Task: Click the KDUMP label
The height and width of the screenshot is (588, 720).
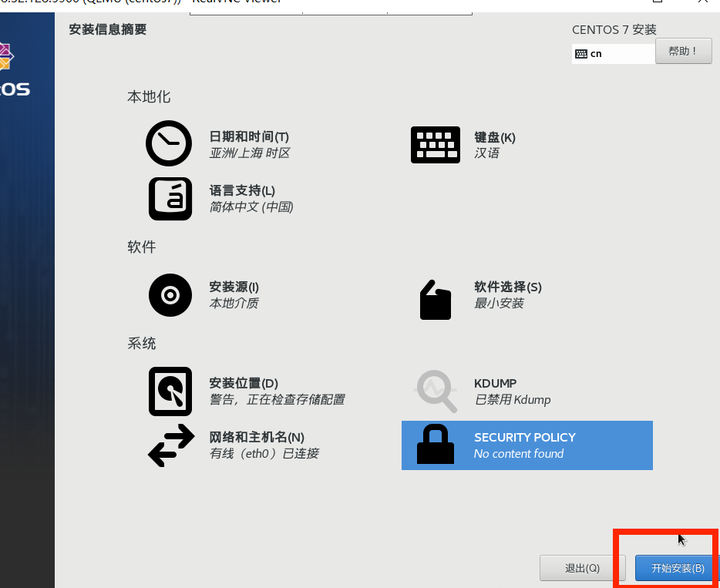Action: tap(495, 383)
